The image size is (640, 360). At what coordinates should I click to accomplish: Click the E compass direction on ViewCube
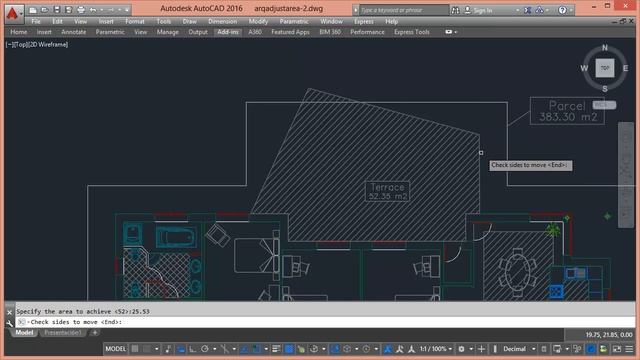[x=625, y=68]
